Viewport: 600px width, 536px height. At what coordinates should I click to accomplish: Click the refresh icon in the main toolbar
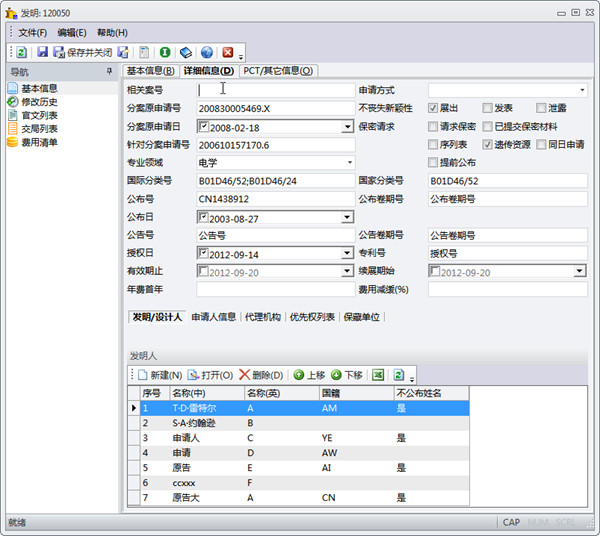click(21, 52)
